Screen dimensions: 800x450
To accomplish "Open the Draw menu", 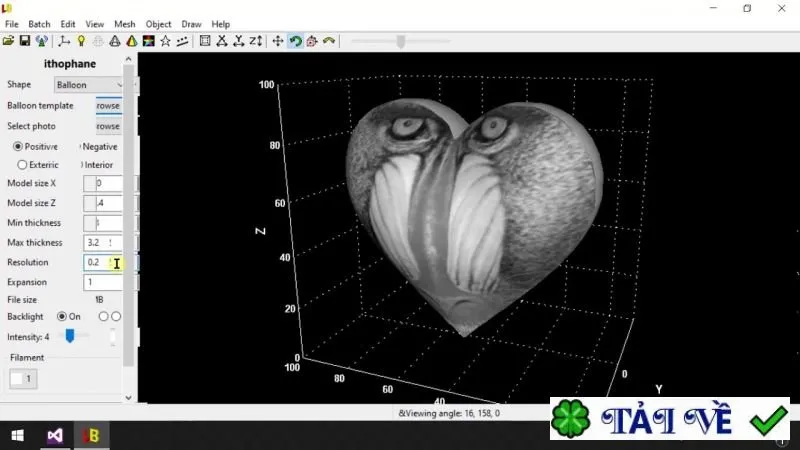I will (191, 24).
